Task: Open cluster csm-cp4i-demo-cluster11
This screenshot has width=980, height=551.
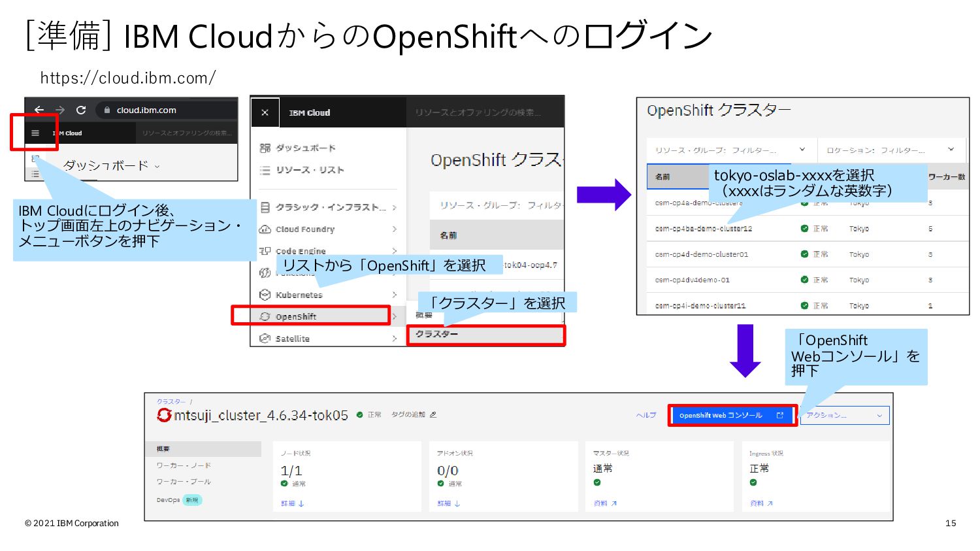Action: tap(700, 305)
